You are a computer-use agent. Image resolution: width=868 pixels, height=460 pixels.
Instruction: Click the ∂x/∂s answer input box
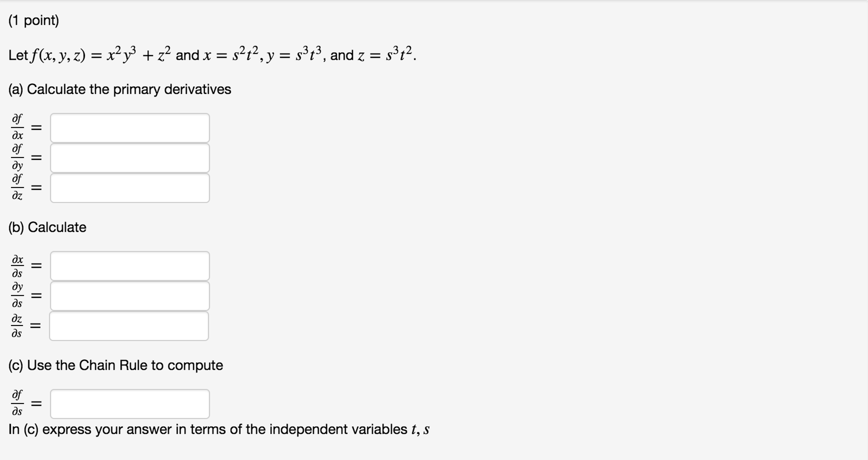coord(130,266)
